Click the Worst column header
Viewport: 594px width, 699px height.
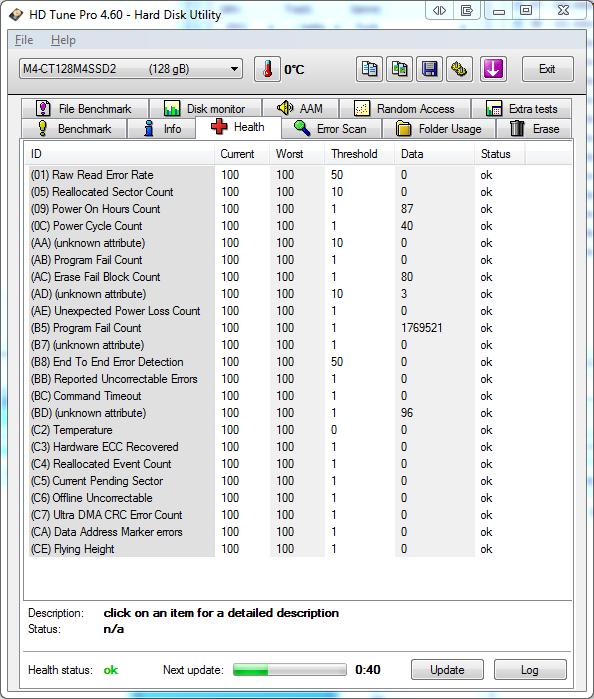pos(297,154)
